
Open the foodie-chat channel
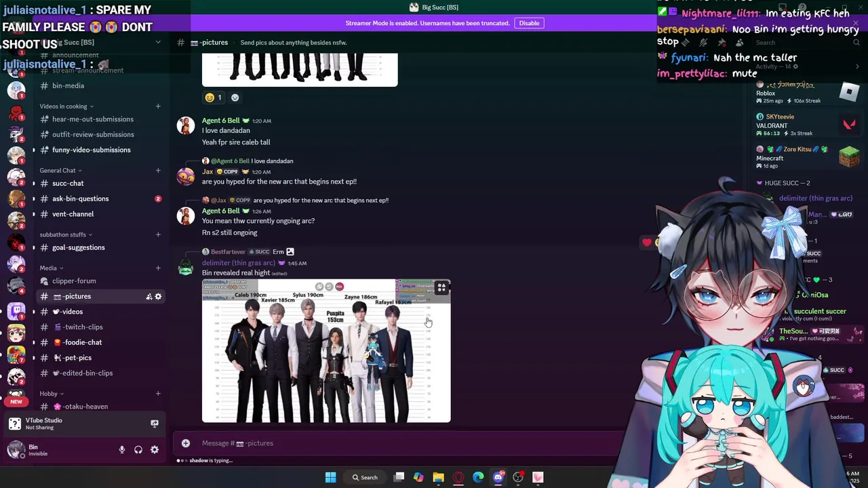pos(100,342)
